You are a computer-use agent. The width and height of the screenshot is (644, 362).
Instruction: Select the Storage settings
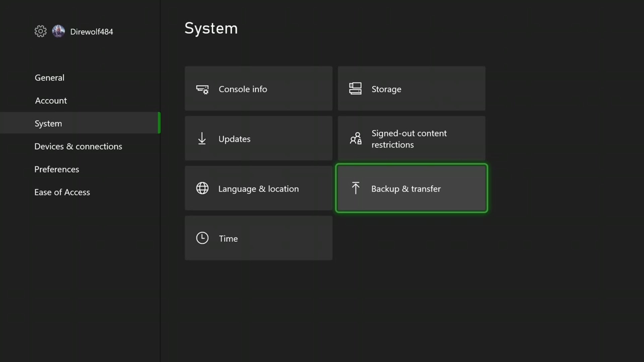tap(411, 88)
